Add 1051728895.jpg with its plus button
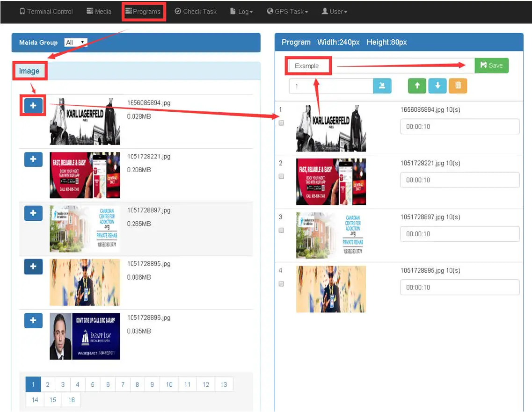This screenshot has height=412, width=532. pos(33,267)
